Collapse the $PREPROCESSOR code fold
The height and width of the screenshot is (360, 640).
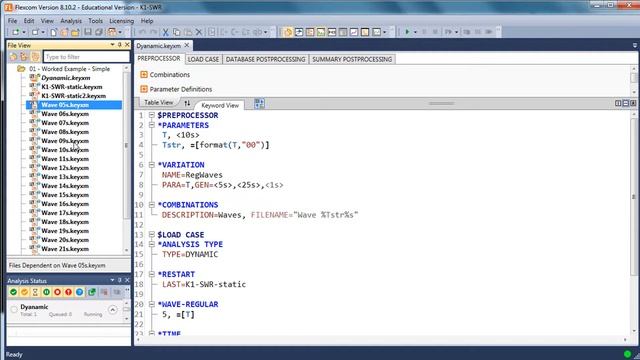coord(152,116)
